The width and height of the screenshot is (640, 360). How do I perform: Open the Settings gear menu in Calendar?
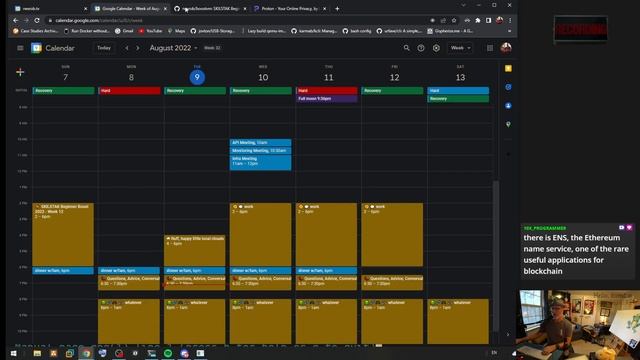[x=436, y=48]
